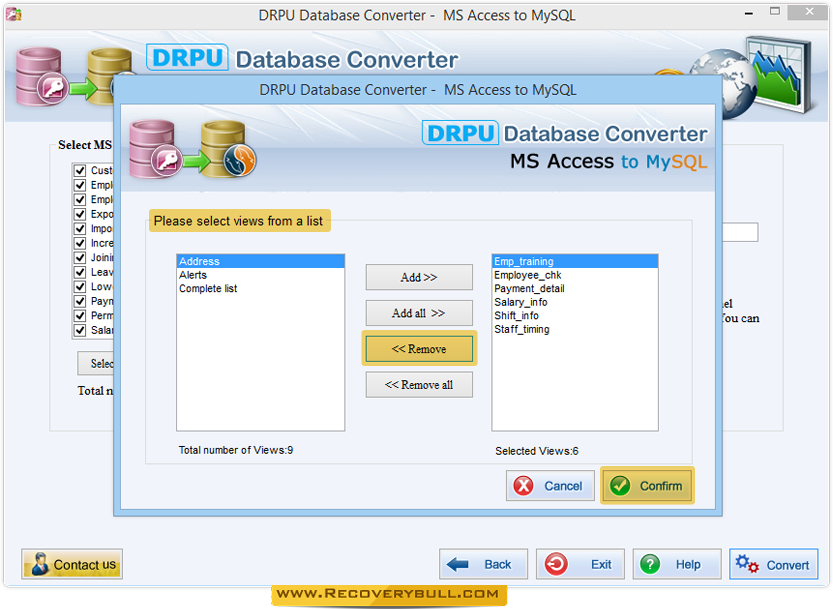This screenshot has width=833, height=609.
Task: Uncheck the Leav table checkbox
Action: click(80, 272)
